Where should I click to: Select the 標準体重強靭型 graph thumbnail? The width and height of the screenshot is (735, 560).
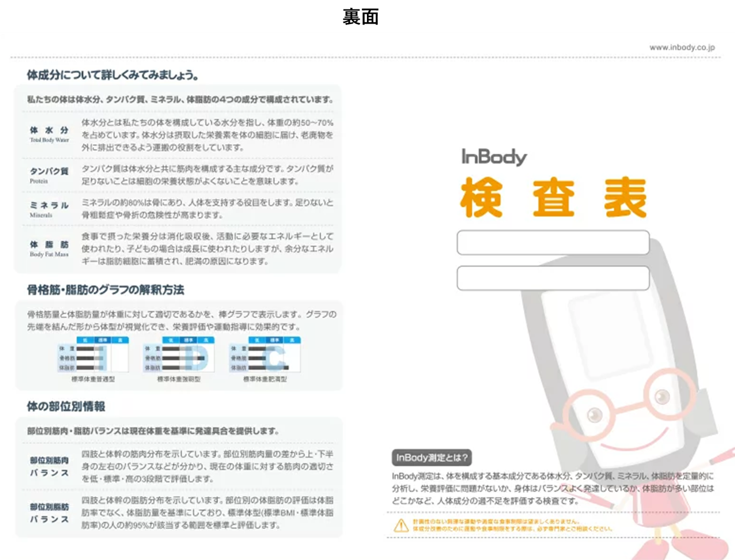179,354
